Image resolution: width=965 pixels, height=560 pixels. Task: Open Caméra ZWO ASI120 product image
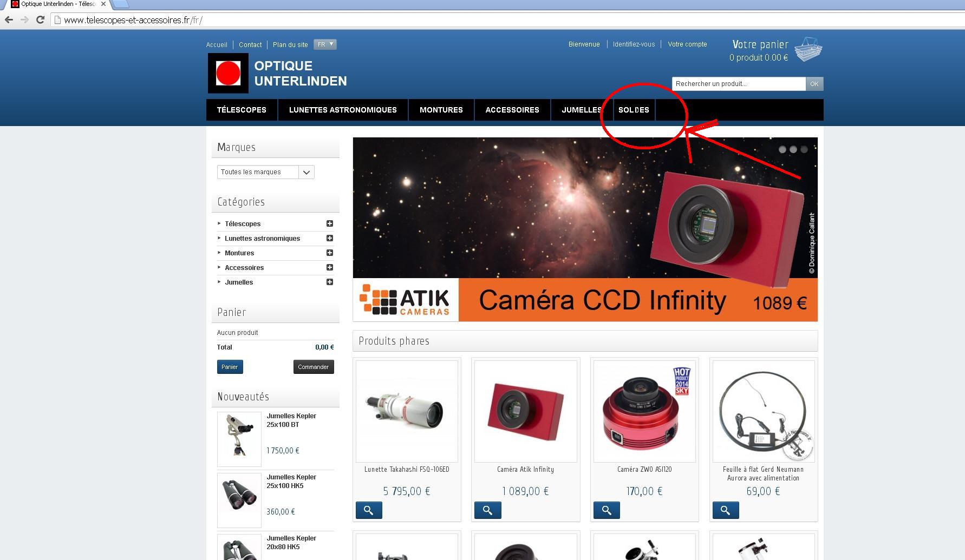(644, 411)
